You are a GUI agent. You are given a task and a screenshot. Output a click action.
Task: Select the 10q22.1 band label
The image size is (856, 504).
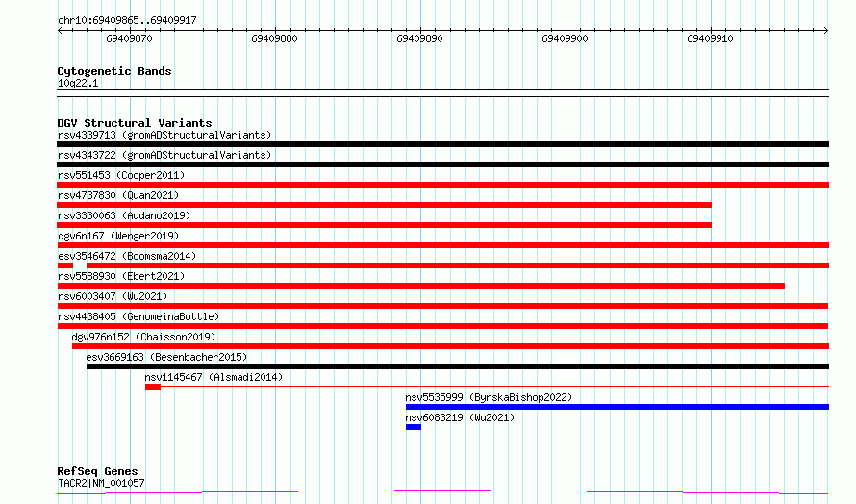78,83
